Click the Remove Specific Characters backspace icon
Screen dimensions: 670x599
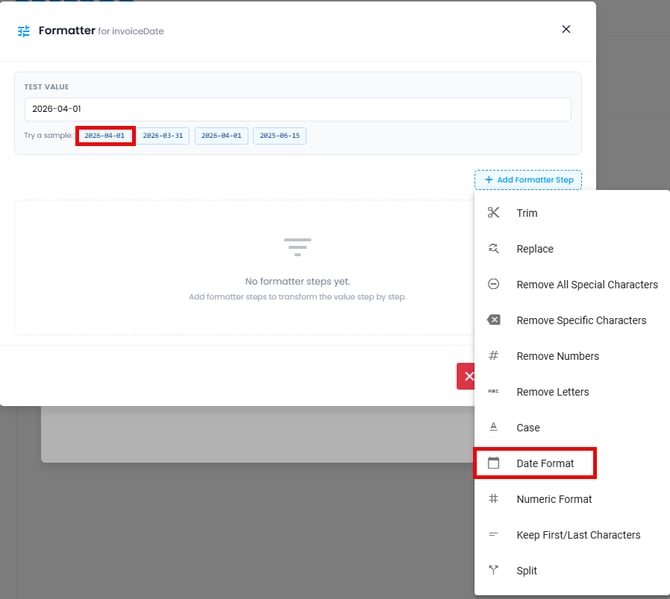click(493, 321)
